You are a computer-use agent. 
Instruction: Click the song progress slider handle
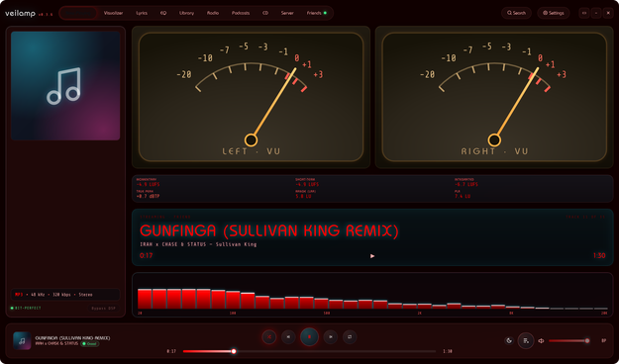[234, 351]
